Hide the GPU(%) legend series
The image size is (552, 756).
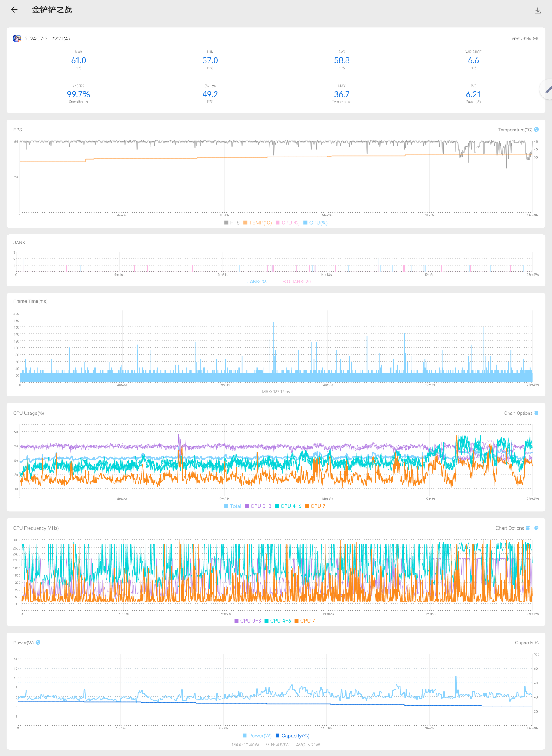click(316, 223)
